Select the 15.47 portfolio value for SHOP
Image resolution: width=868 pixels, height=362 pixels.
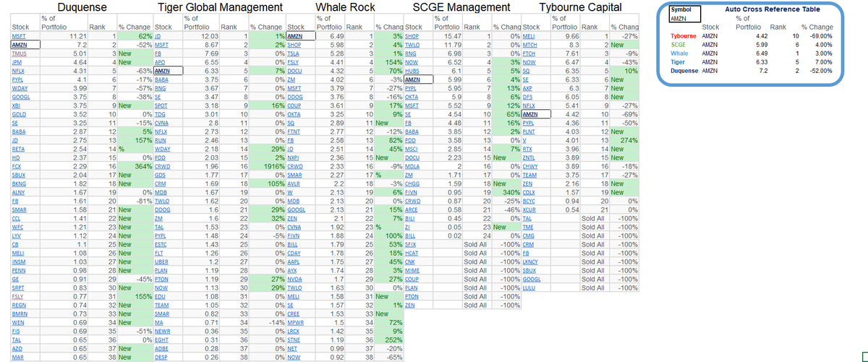click(447, 35)
